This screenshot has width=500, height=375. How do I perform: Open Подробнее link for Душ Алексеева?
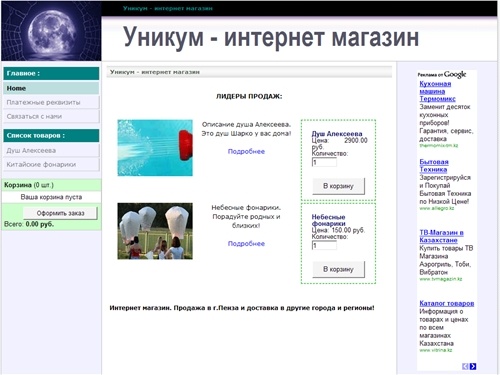[x=246, y=151]
